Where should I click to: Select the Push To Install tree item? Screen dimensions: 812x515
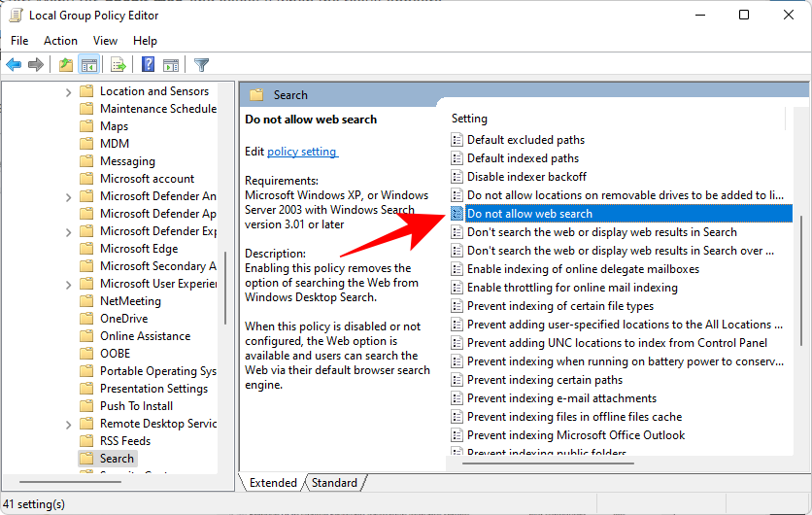pyautogui.click(x=136, y=405)
